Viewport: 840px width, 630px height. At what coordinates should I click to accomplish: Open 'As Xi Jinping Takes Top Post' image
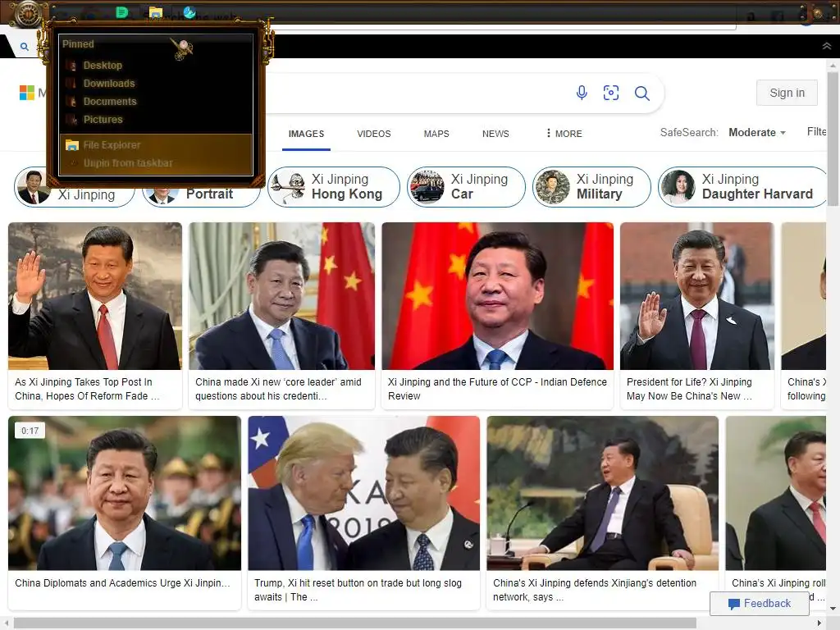click(95, 296)
